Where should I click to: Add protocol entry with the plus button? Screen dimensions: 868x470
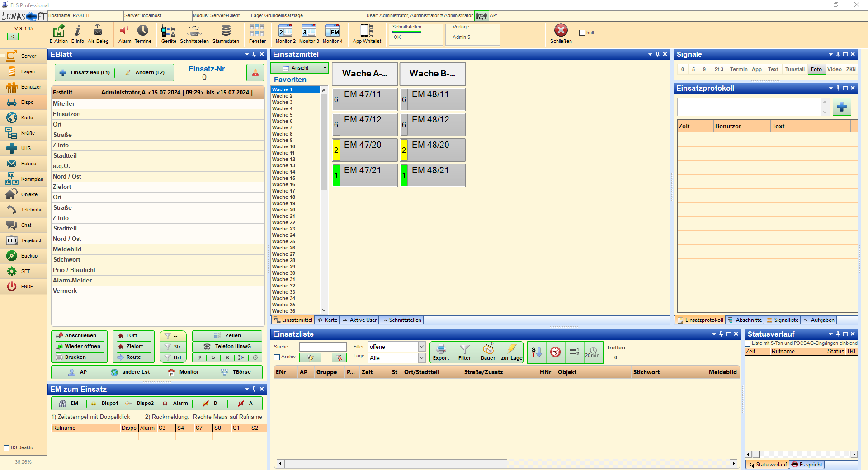[841, 107]
